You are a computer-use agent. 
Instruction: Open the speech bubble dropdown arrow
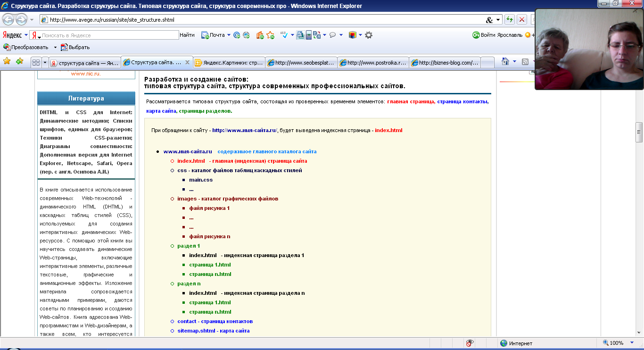tap(341, 35)
